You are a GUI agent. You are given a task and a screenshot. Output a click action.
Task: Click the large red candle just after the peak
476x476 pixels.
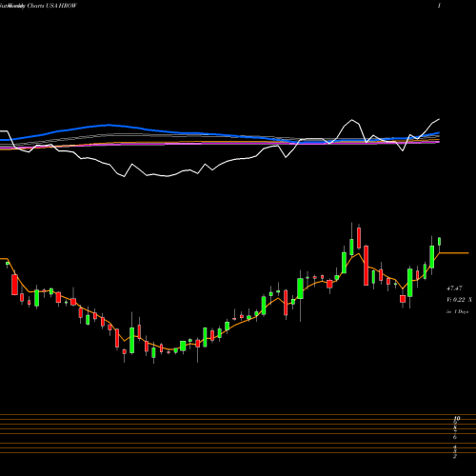[367, 266]
